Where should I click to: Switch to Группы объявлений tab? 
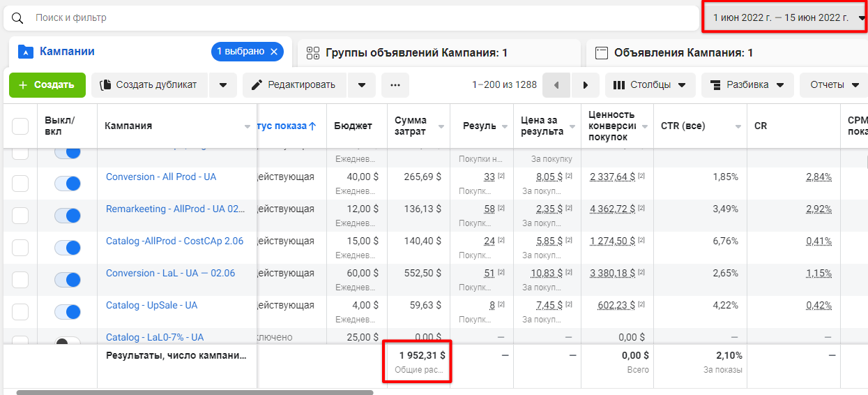point(439,53)
